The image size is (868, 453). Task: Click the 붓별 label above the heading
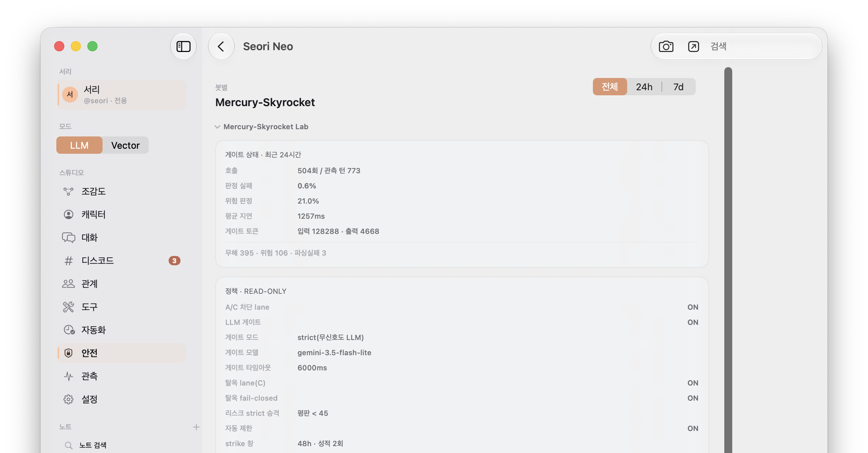(x=221, y=87)
